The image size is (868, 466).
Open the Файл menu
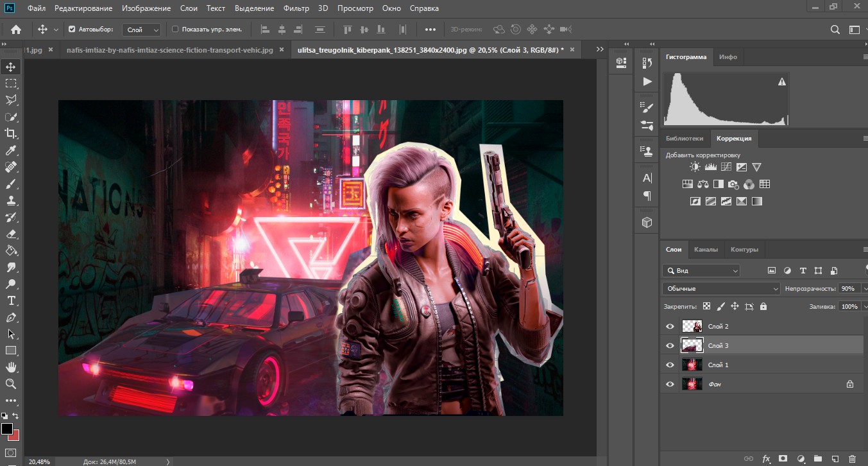coord(37,8)
